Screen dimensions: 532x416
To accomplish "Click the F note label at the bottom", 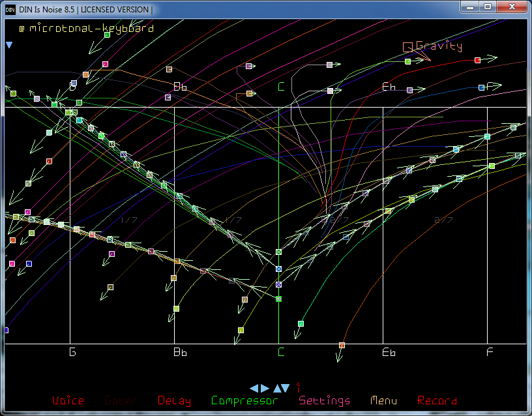I will (x=489, y=353).
